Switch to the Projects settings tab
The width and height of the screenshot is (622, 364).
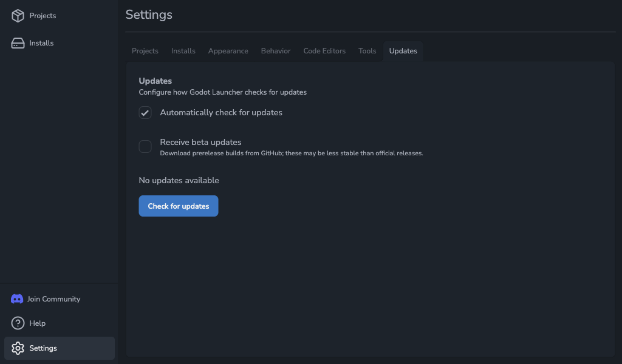pyautogui.click(x=145, y=51)
